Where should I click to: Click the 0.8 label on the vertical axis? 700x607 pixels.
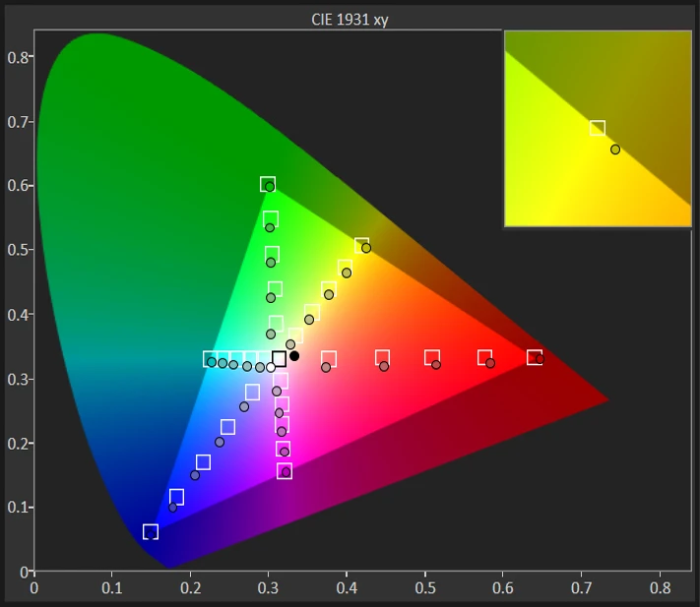click(x=17, y=57)
